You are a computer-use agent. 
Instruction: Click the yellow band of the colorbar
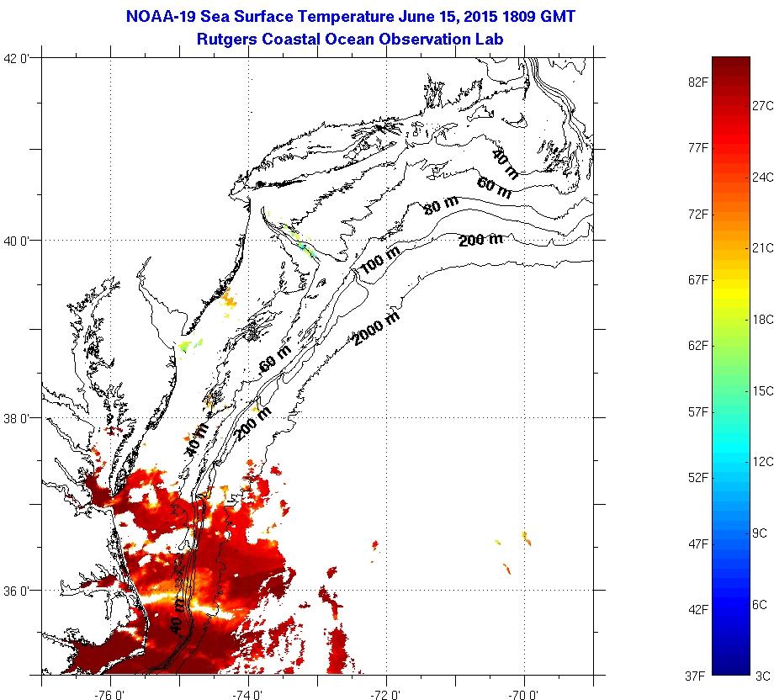click(x=730, y=293)
